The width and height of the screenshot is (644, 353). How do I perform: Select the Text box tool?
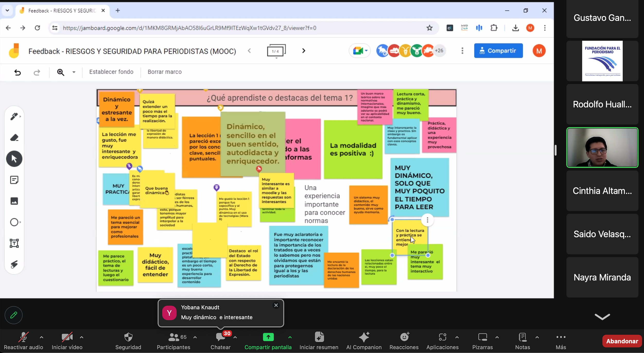pyautogui.click(x=14, y=243)
